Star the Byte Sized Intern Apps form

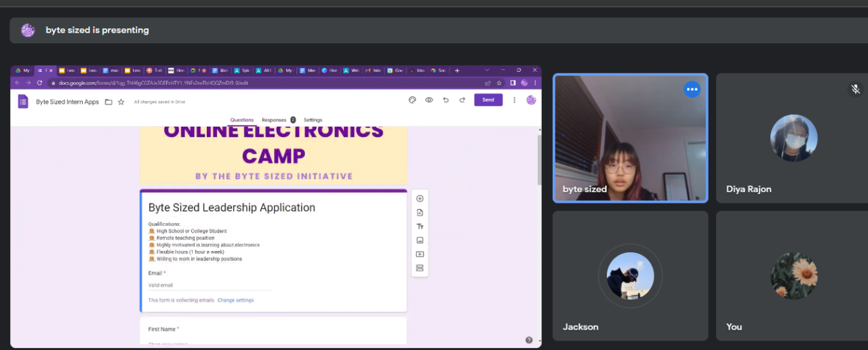[121, 102]
